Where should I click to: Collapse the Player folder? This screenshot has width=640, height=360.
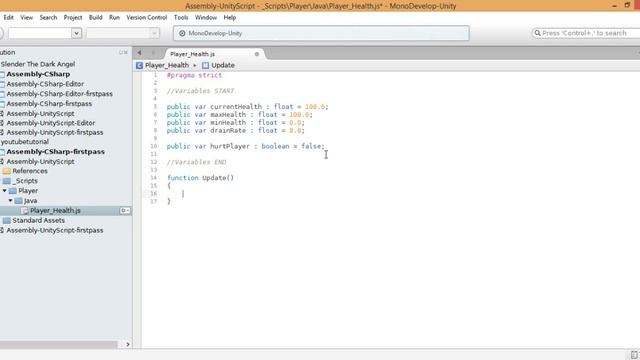click(4, 191)
